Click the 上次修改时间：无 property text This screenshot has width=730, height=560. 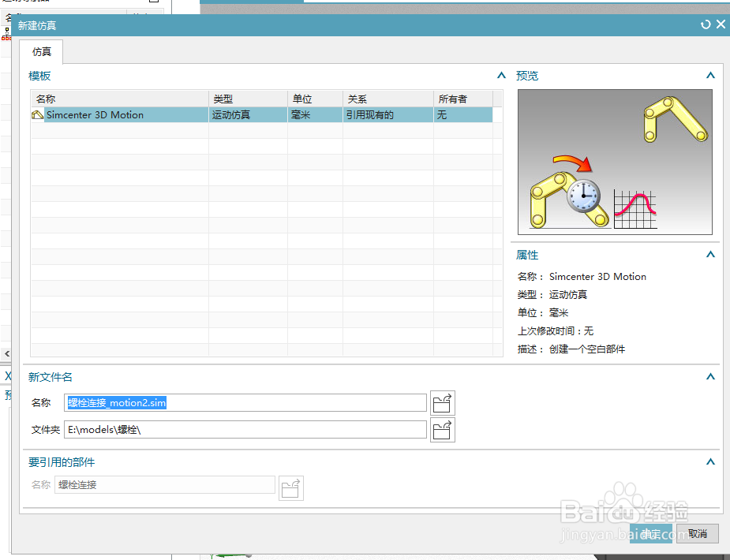pyautogui.click(x=556, y=331)
